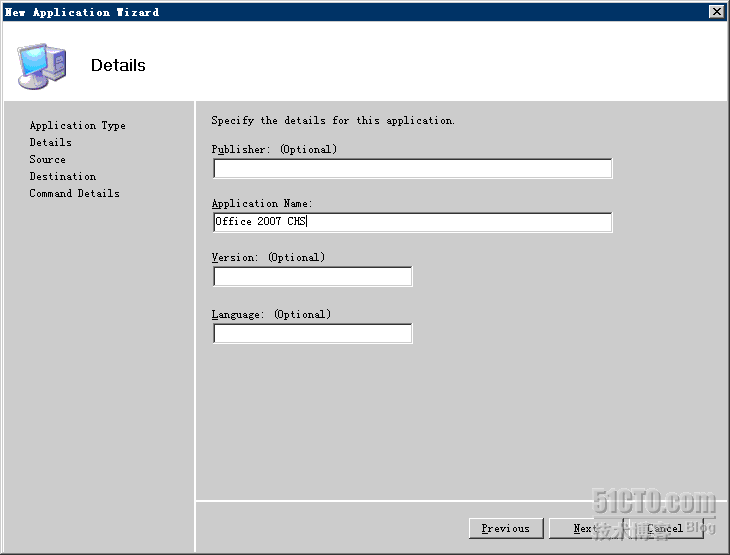Image resolution: width=730 pixels, height=555 pixels.
Task: Click the computer wizard icon
Action: click(x=42, y=66)
